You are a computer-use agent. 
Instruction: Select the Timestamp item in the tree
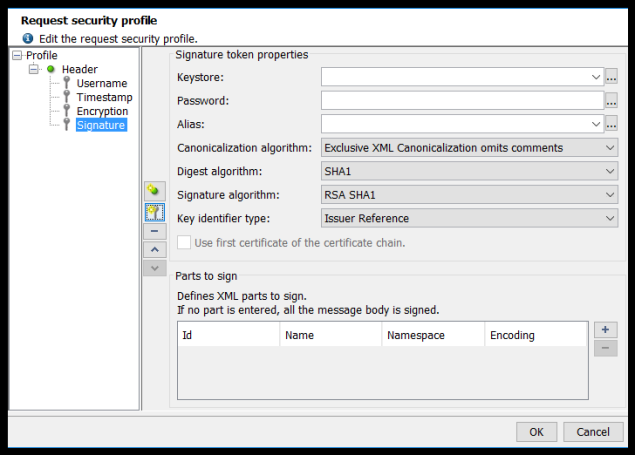(x=104, y=97)
